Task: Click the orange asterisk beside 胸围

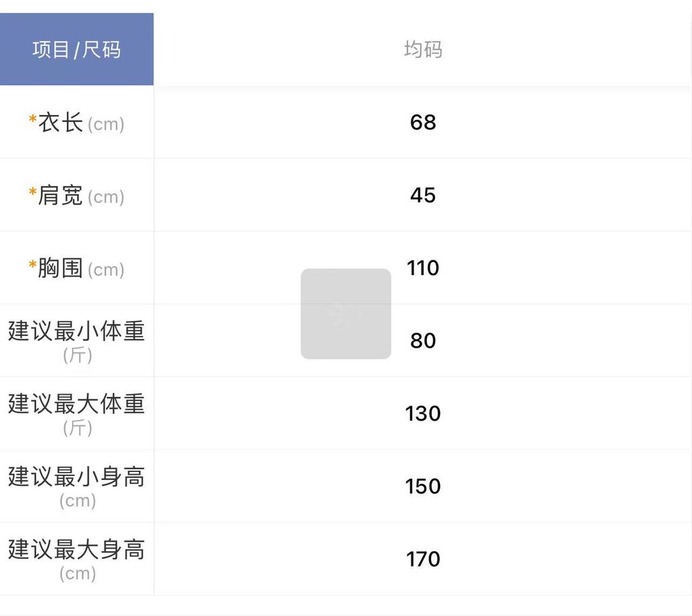Action: [x=32, y=265]
